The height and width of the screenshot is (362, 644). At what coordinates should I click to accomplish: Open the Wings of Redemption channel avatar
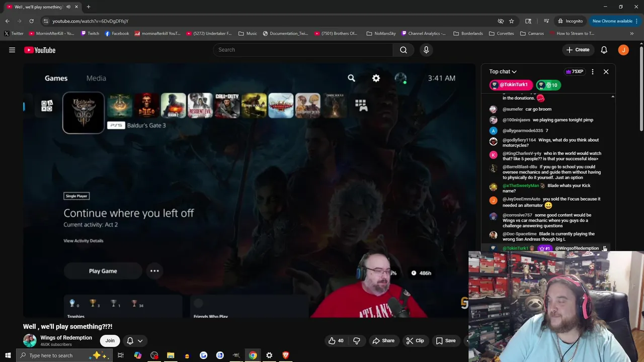pos(30,341)
